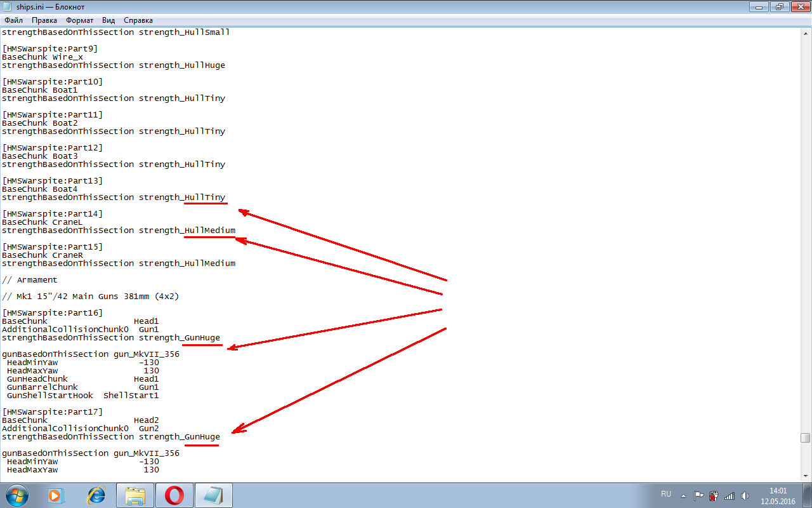The image size is (812, 508).
Task: Click the line "BaseChunk Boat1"
Action: [x=40, y=90]
